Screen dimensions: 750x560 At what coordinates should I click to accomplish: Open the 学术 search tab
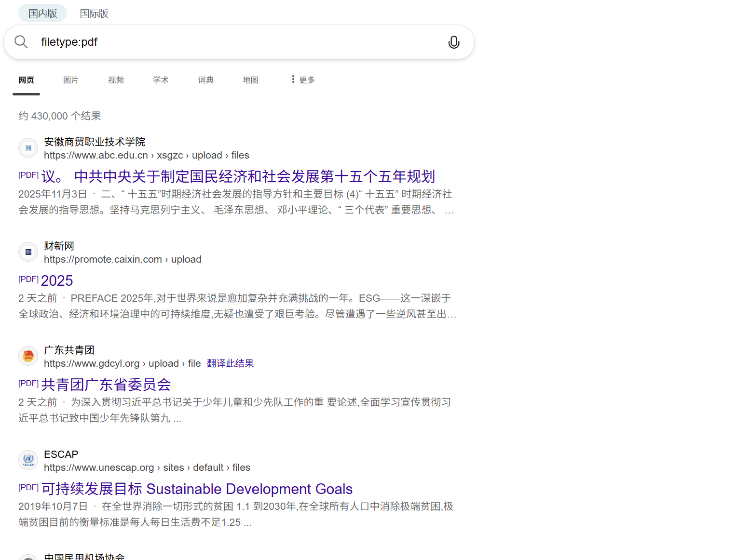pyautogui.click(x=161, y=80)
